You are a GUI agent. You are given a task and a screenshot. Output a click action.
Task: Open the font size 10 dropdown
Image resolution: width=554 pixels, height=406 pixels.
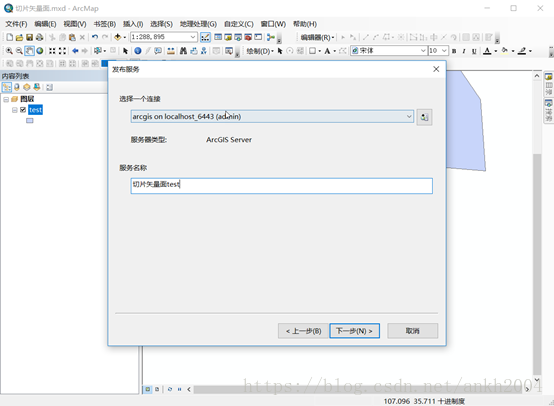click(444, 51)
